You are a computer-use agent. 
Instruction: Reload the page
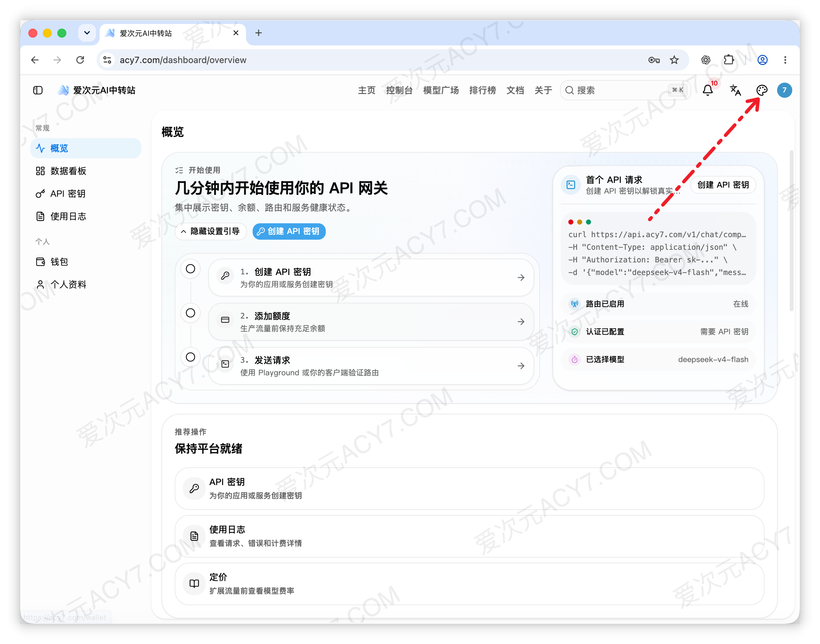point(80,60)
